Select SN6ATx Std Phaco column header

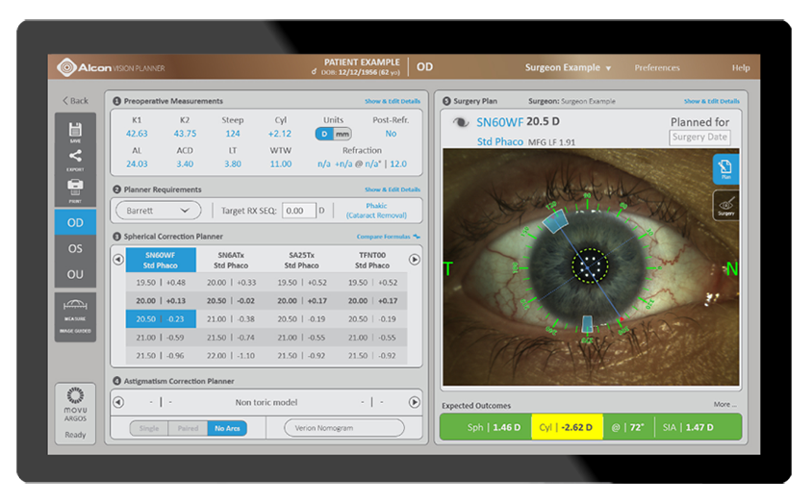tap(231, 260)
